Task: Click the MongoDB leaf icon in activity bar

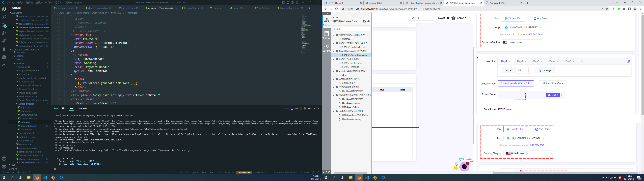Action: pos(4,49)
